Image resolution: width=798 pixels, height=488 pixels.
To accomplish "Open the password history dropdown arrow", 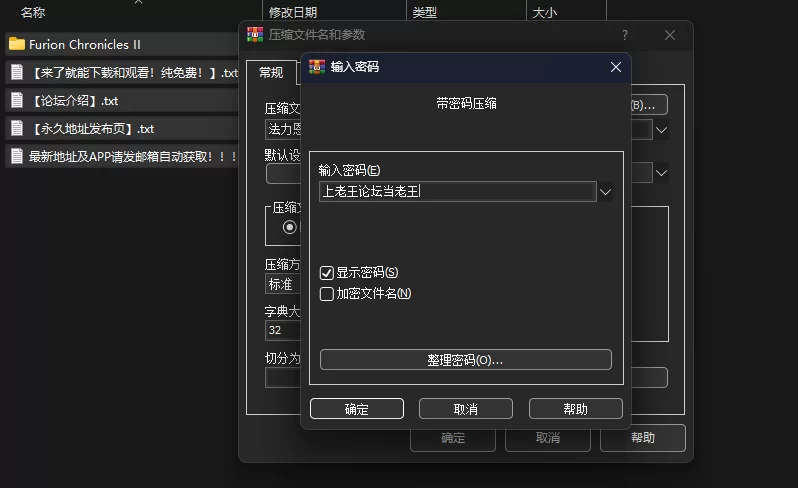I will point(605,192).
